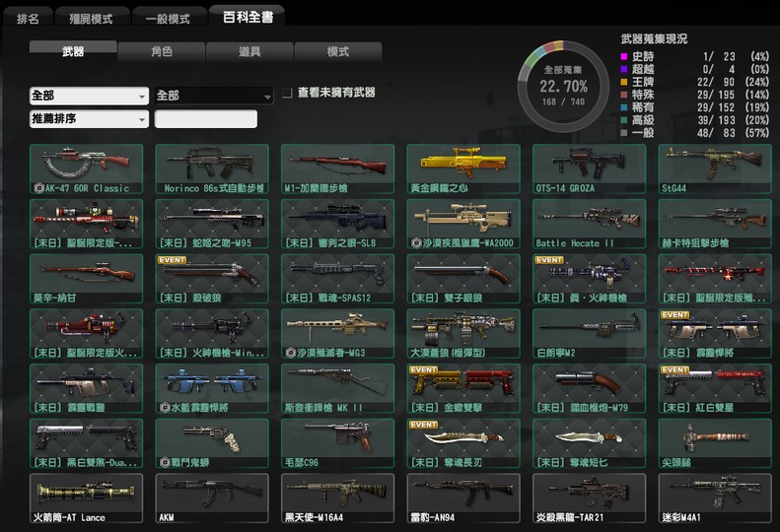Open the 角色 sub-tab
Viewport: 780px width, 532px height.
pyautogui.click(x=162, y=51)
